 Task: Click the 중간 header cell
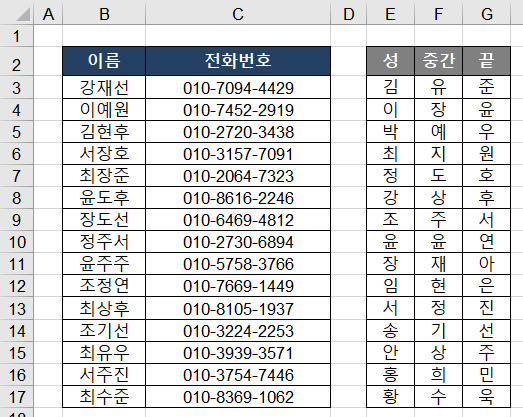pos(438,61)
